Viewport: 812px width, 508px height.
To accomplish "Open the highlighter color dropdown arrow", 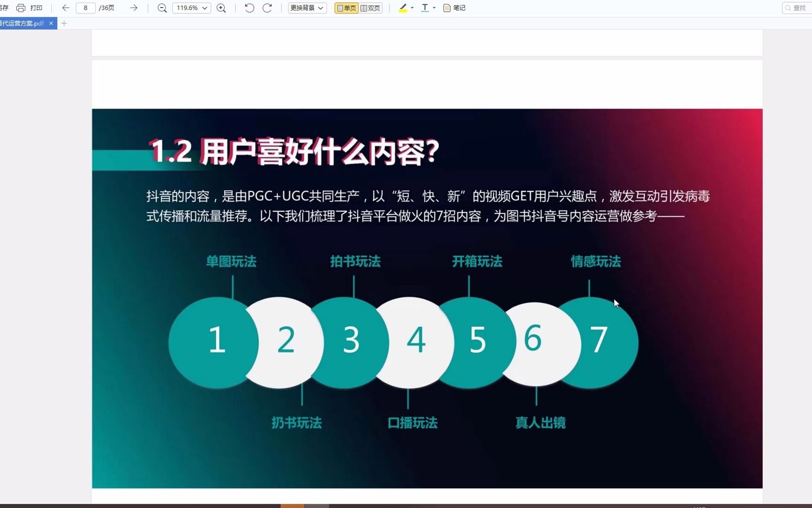I will (x=412, y=8).
